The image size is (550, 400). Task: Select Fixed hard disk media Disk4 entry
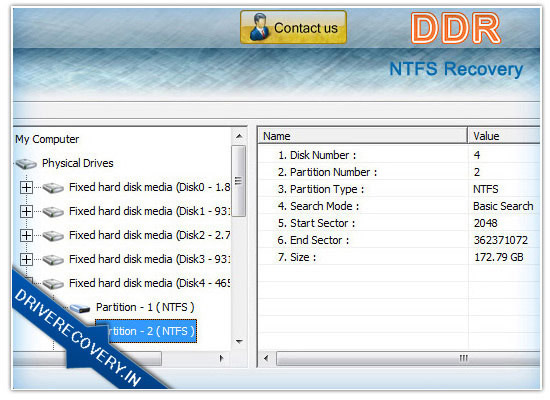pos(149,283)
